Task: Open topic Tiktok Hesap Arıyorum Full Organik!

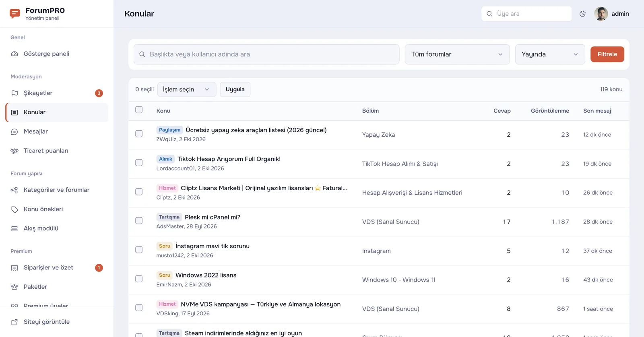Action: point(229,159)
